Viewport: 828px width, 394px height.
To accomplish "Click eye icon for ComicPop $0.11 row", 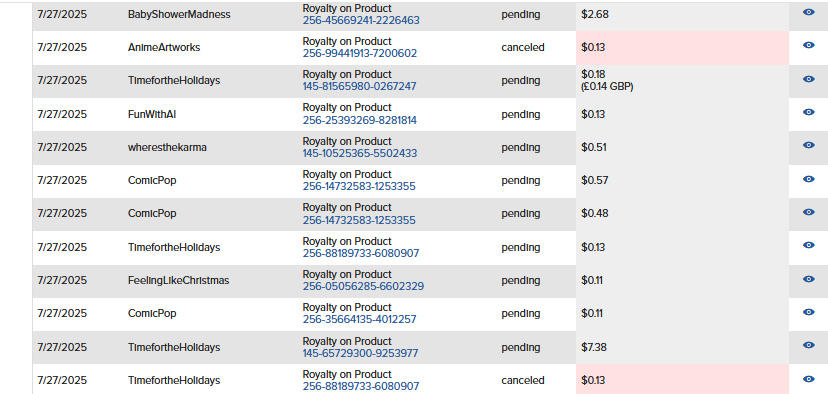I will click(x=808, y=312).
